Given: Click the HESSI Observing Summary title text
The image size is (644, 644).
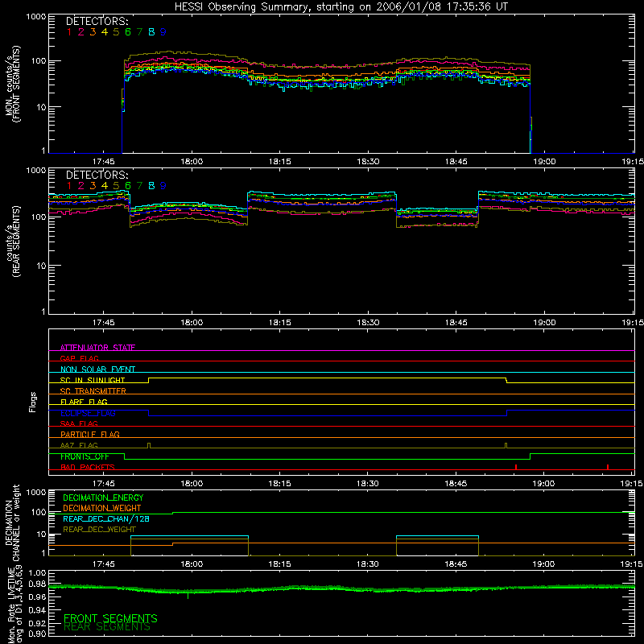Looking at the screenshot, I should coord(341,7).
